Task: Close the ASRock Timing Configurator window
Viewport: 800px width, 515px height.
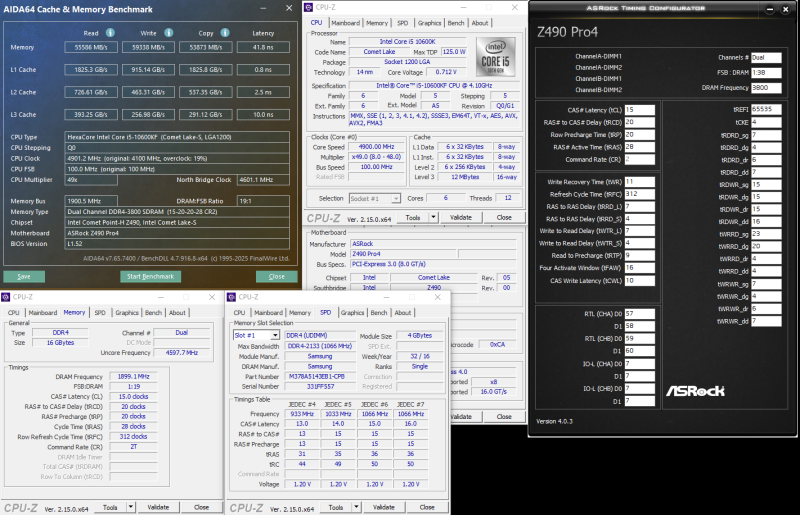Action: pyautogui.click(x=786, y=9)
